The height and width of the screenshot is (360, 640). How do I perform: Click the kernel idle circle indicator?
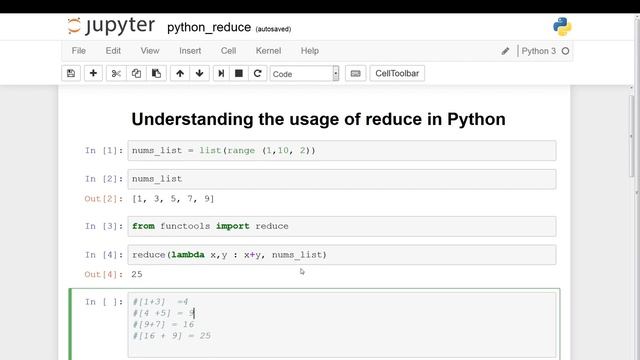coord(565,51)
